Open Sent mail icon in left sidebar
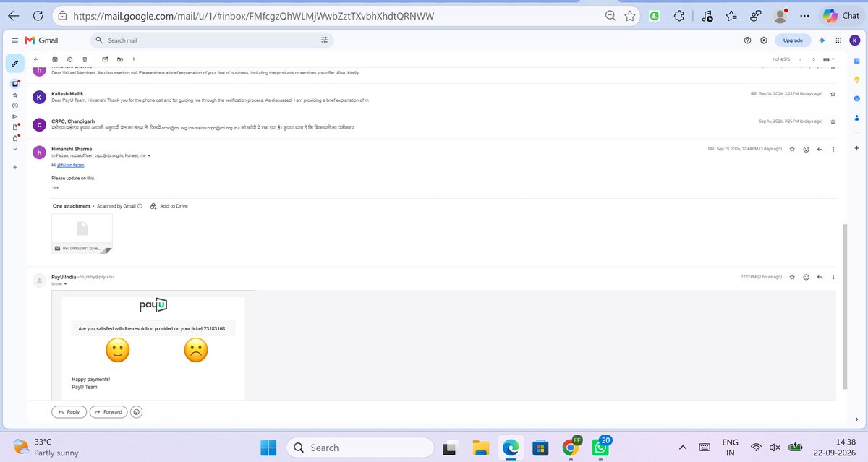Screen dimensions: 868x462 14,116
